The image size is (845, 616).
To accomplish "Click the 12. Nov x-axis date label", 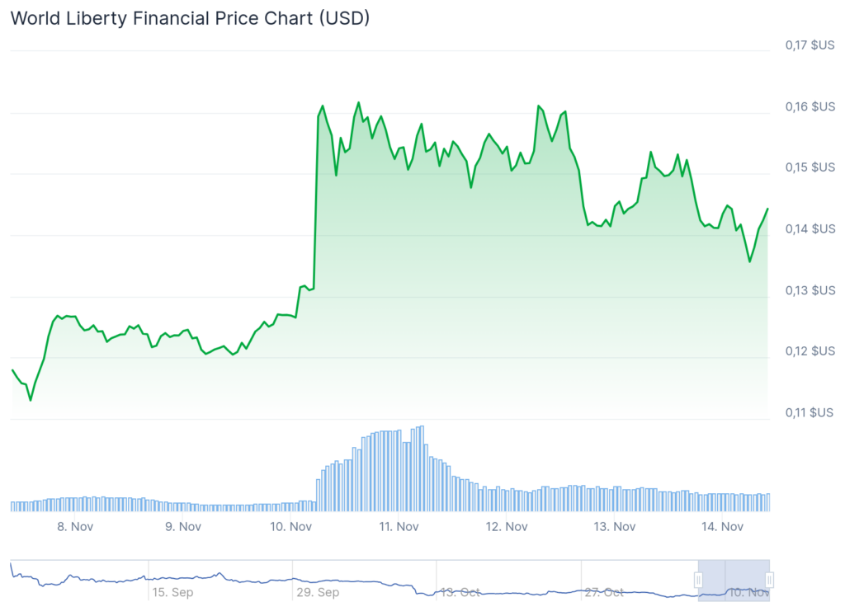I will pyautogui.click(x=507, y=526).
